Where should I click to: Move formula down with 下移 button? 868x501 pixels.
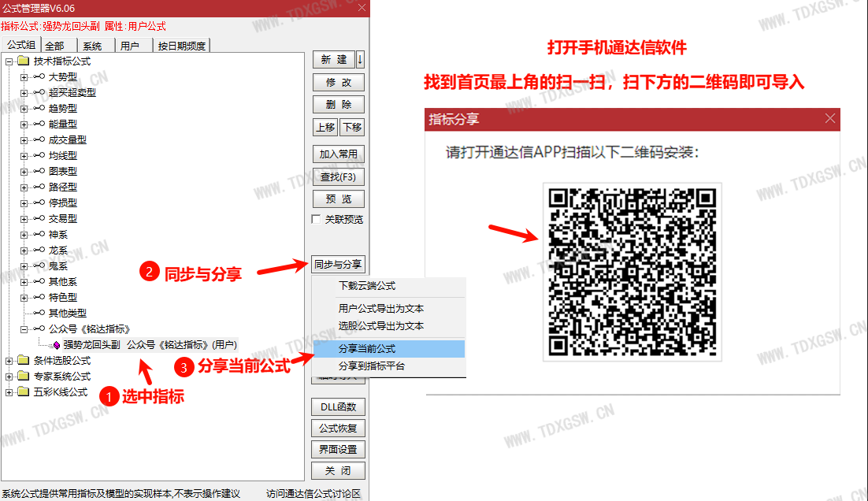coord(352,128)
